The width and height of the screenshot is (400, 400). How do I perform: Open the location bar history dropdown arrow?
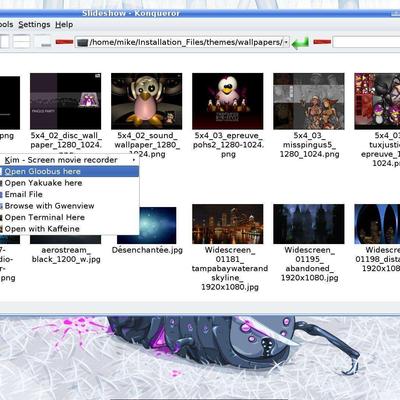coord(286,43)
